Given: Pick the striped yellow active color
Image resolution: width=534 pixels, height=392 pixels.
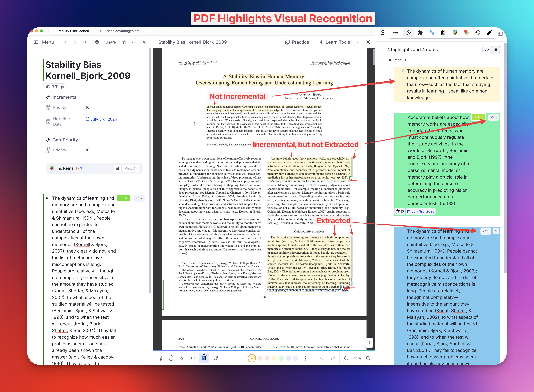Looking at the screenshot, I should coord(252,358).
